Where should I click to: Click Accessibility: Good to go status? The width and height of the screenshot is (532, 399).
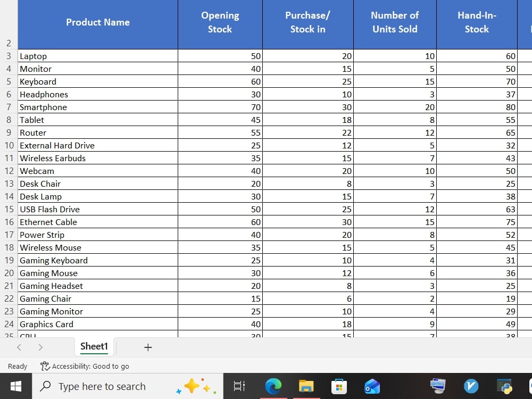tap(85, 366)
